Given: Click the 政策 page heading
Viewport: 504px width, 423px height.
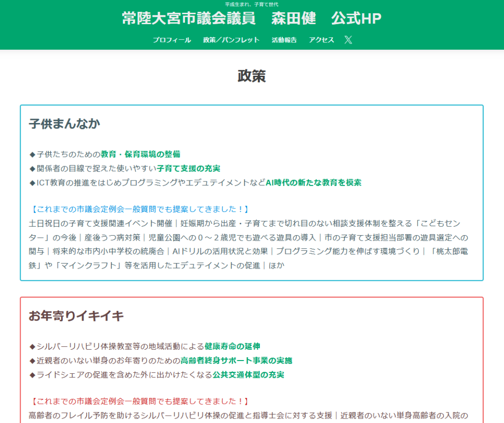Looking at the screenshot, I should point(252,76).
